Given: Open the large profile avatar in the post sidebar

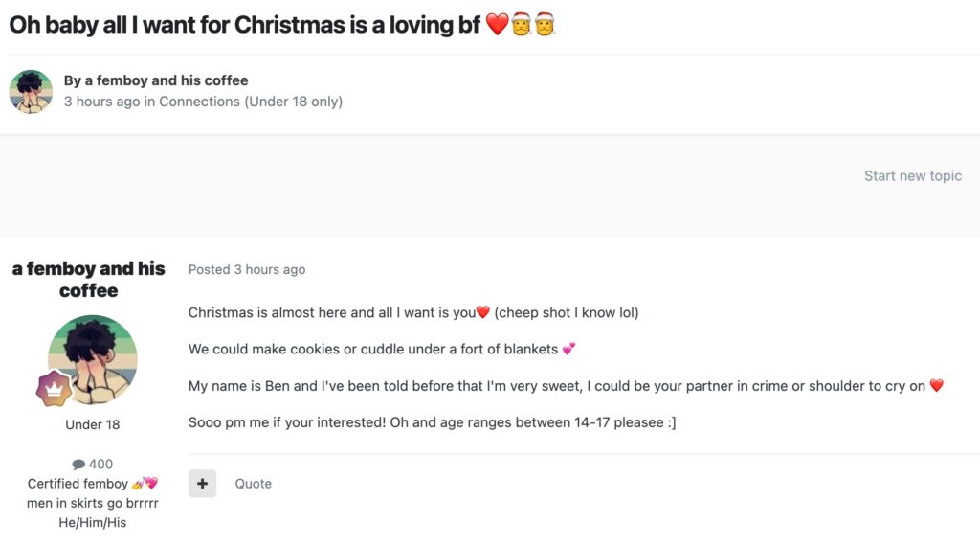Looking at the screenshot, I should pos(93,358).
